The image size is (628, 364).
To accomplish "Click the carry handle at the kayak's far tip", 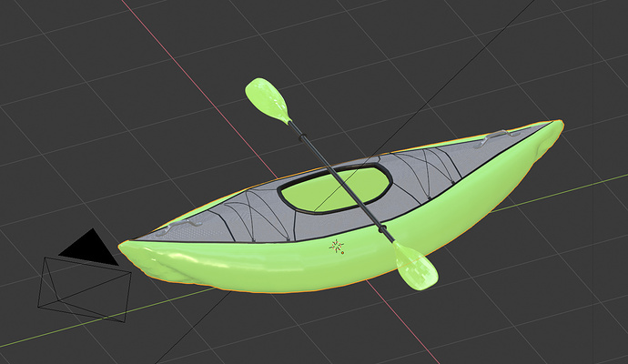I will [497, 137].
